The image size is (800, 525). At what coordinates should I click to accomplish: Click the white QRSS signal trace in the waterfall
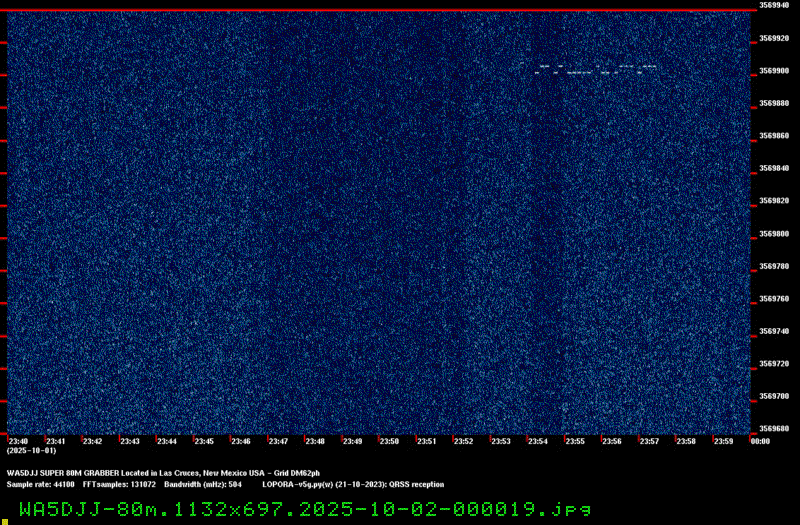pos(595,69)
